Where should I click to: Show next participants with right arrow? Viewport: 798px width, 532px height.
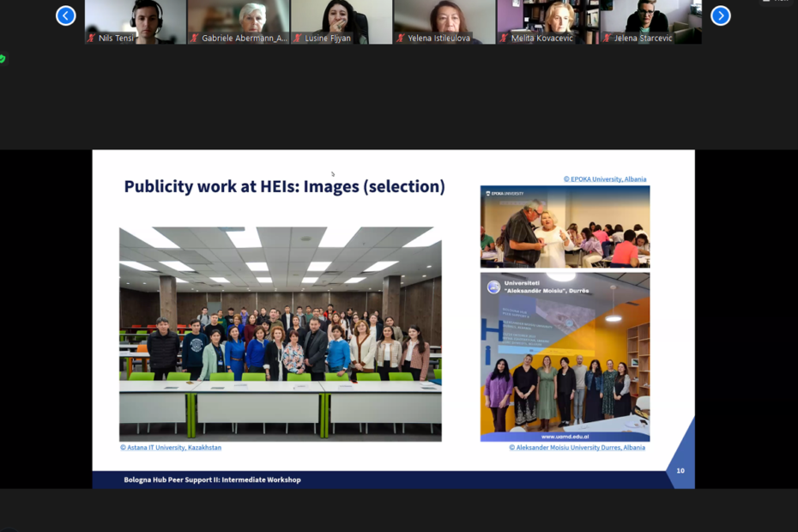[721, 15]
